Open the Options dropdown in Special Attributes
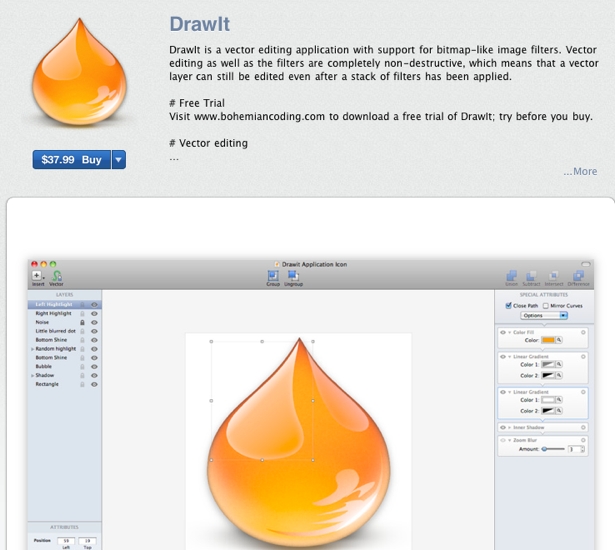 544,315
